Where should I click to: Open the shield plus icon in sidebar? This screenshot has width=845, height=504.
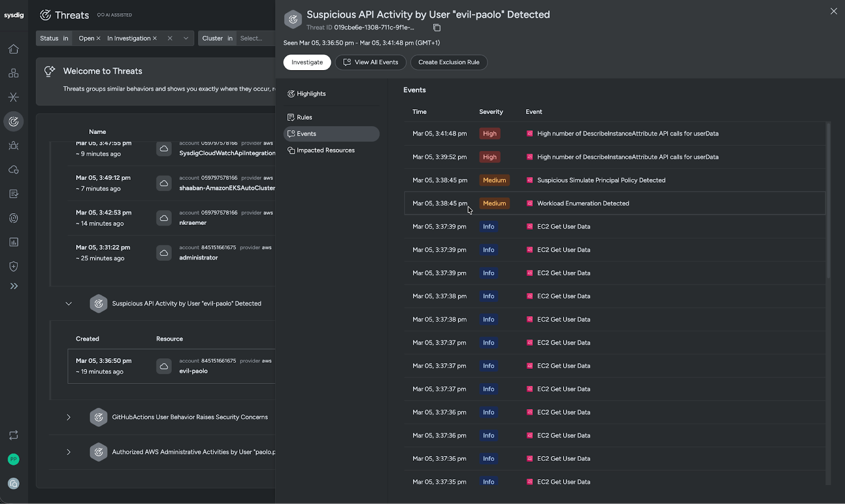pos(14,266)
